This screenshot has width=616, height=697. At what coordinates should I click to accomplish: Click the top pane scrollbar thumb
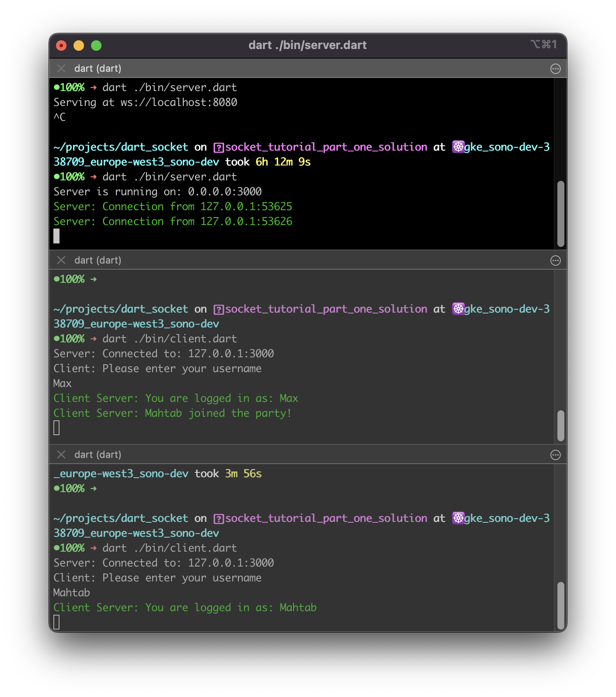pos(561,214)
